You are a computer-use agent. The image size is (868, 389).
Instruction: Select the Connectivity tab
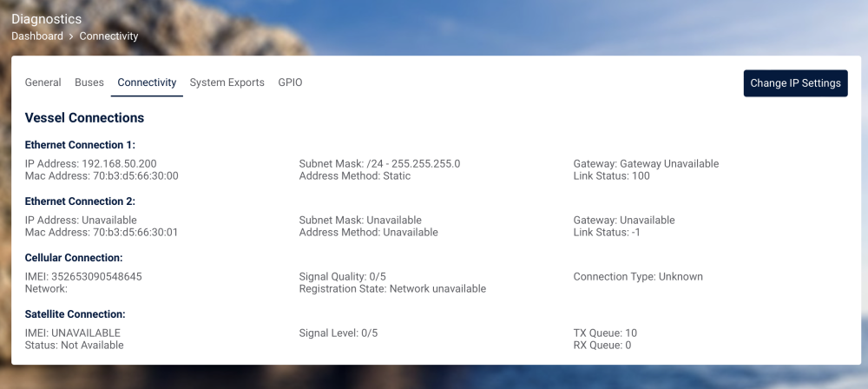147,82
